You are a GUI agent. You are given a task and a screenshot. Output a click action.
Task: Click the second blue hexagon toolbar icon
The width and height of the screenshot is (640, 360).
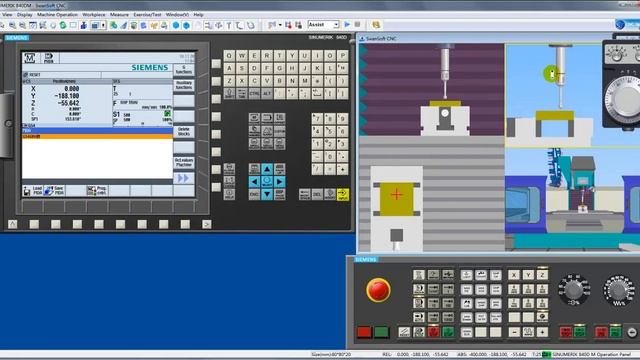pos(187,25)
